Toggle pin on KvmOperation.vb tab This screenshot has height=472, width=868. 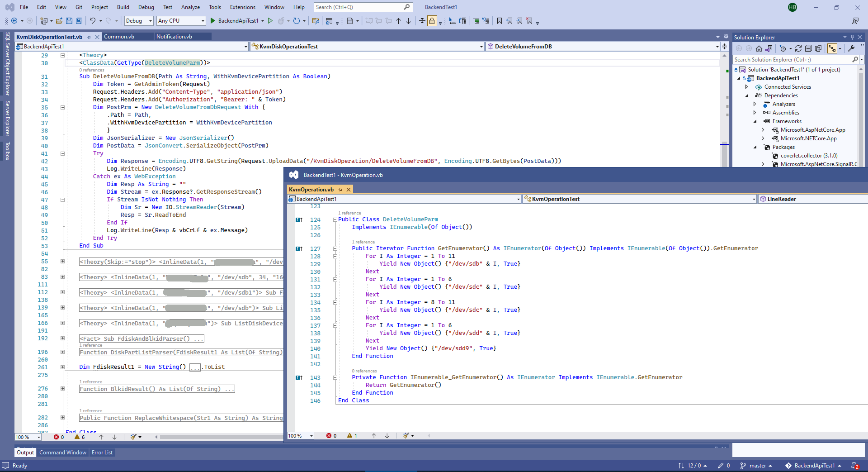[340, 190]
